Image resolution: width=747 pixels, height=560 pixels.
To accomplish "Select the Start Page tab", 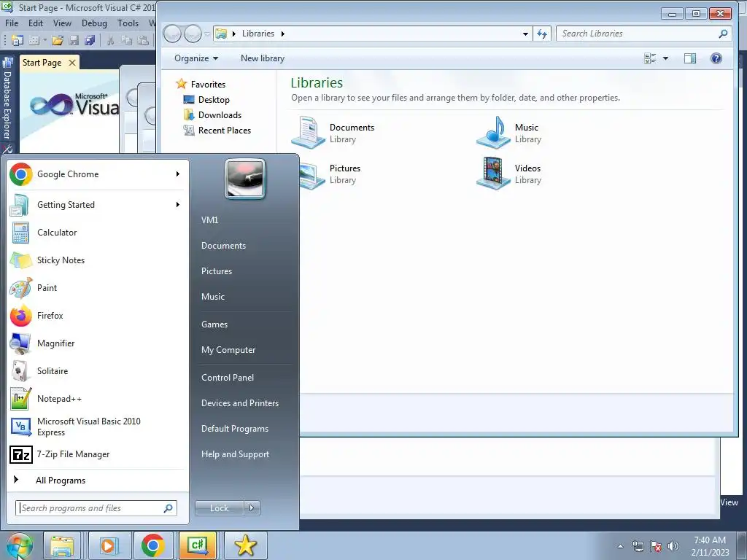I will (42, 63).
